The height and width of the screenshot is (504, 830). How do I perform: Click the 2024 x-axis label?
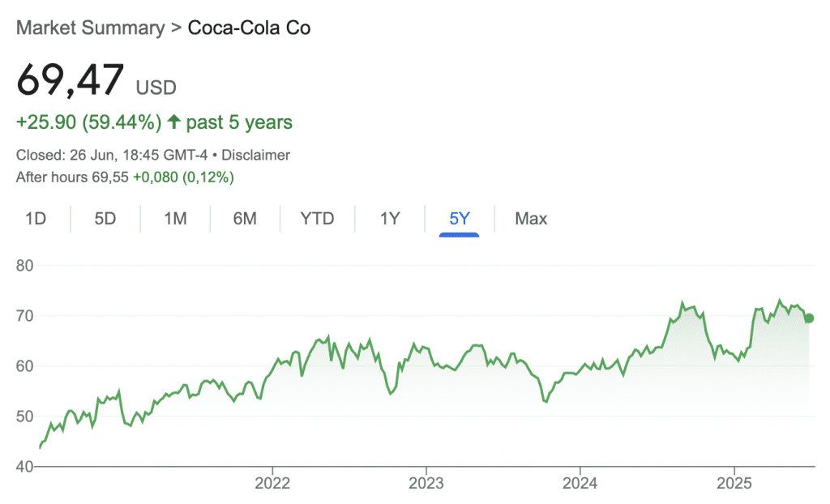(x=580, y=485)
